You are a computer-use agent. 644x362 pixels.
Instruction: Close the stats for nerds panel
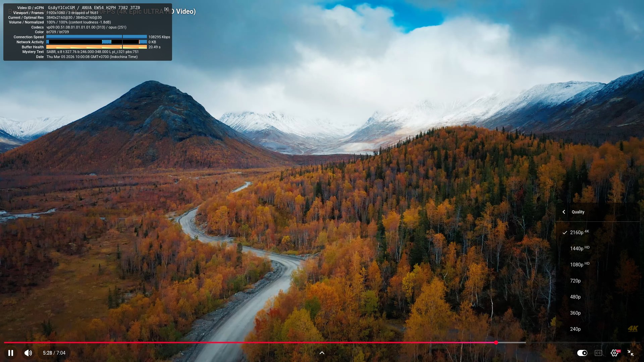coord(166,9)
